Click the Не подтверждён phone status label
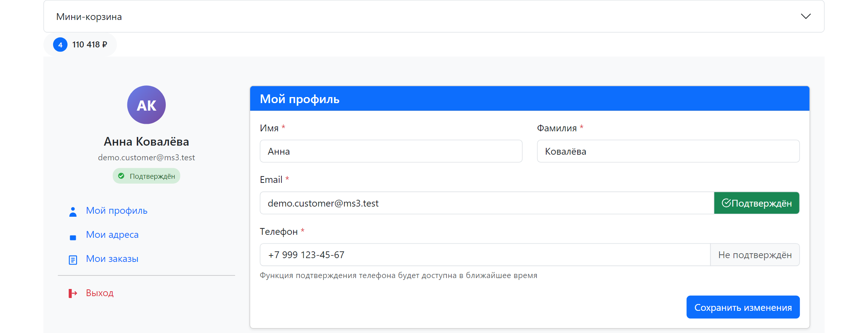The height and width of the screenshot is (333, 868). pos(755,255)
